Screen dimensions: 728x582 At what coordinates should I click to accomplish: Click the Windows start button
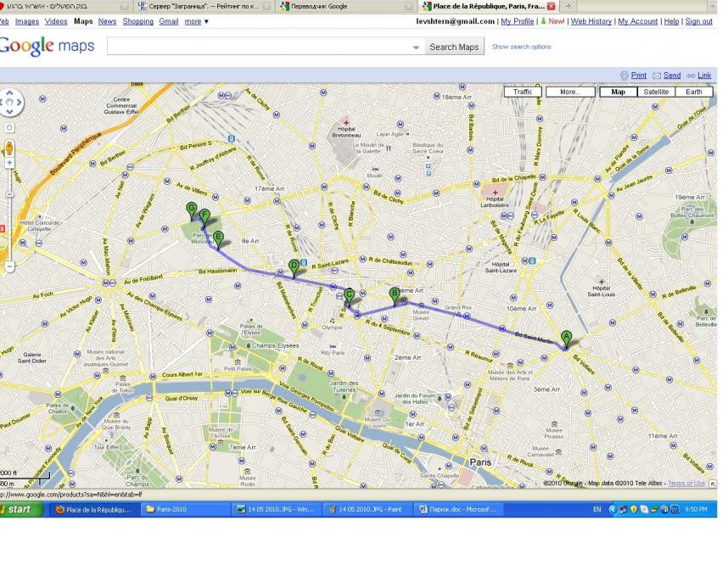(21, 509)
